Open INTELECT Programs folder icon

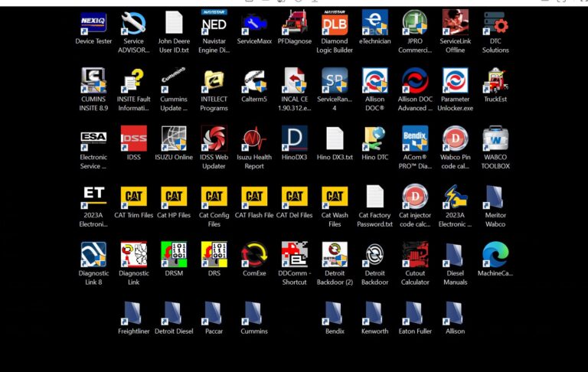click(x=214, y=80)
